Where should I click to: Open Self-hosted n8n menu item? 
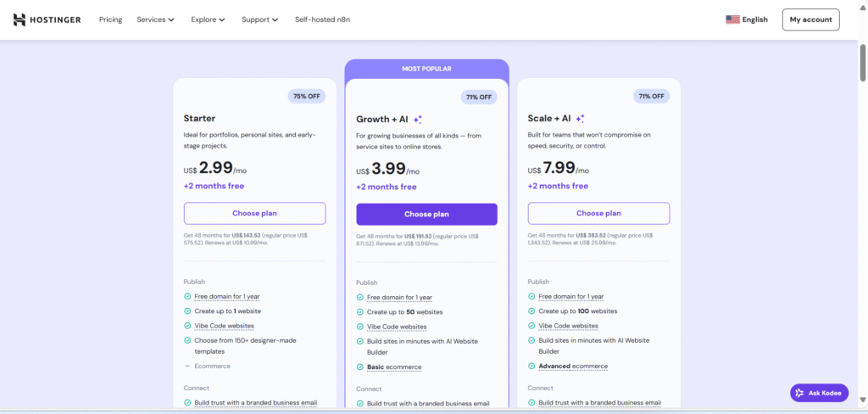point(322,20)
